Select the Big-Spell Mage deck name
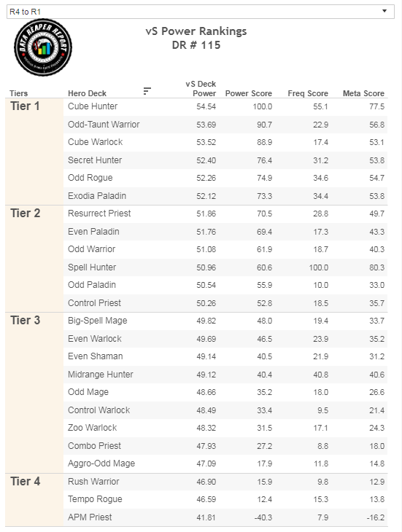 [x=98, y=321]
